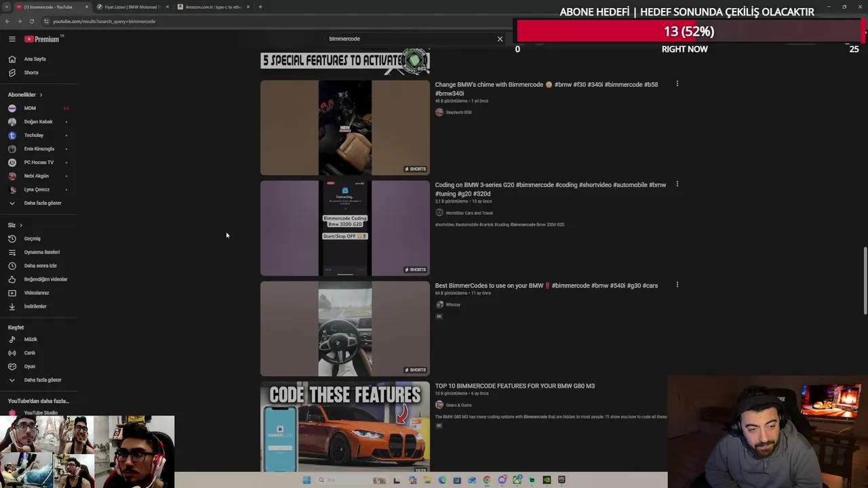Open Coding on BMW 3-series G20 title
The height and width of the screenshot is (488, 868).
550,189
